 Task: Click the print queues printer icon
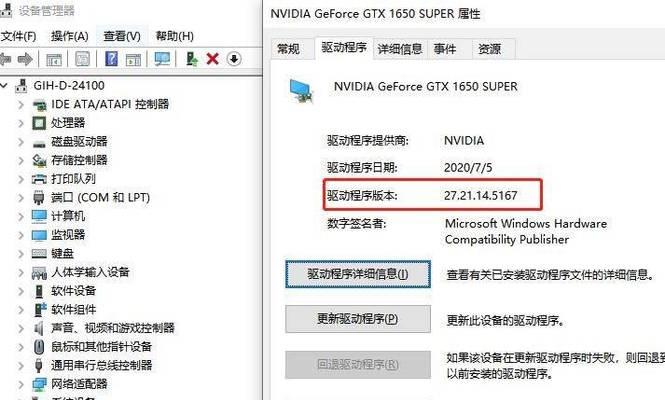pyautogui.click(x=39, y=179)
